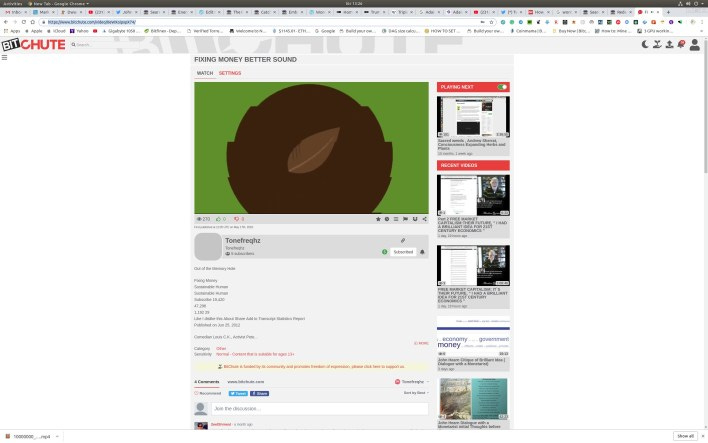Open the hamburger sidebar menu
Screen dimensions: 708x443
click(5, 57)
